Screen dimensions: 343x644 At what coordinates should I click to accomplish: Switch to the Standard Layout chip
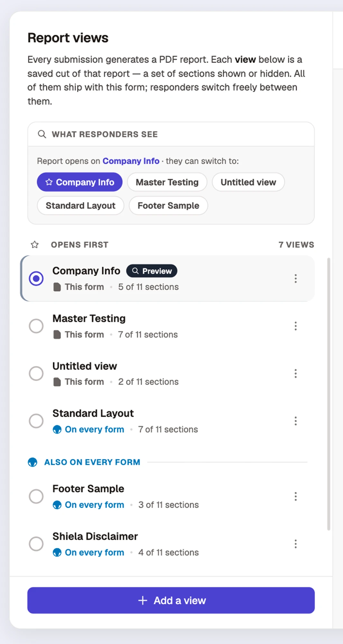coord(80,205)
